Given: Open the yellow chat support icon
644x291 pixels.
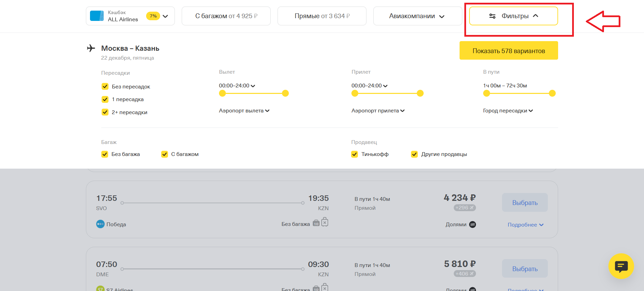Looking at the screenshot, I should tap(621, 266).
